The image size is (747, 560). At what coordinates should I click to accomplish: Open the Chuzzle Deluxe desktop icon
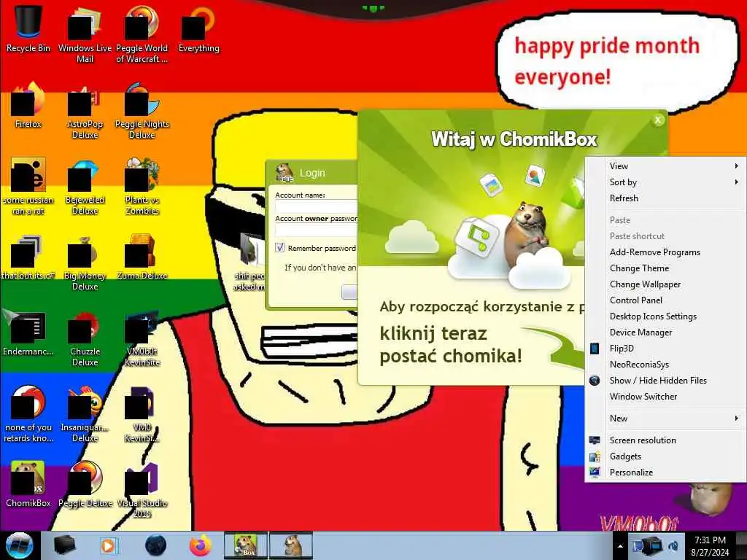click(85, 338)
